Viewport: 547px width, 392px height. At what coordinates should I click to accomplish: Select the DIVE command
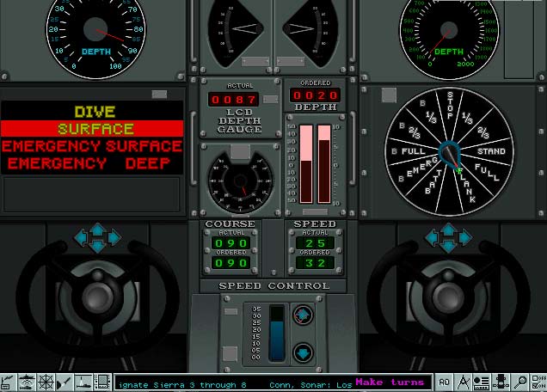click(94, 112)
